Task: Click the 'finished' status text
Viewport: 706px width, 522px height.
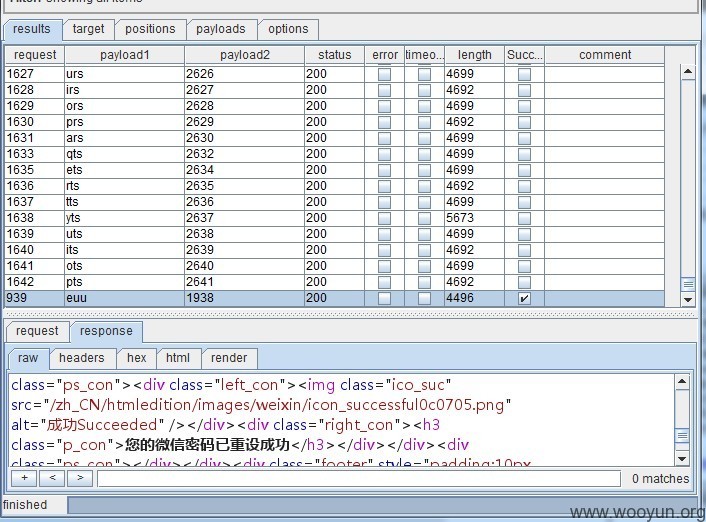Action: [x=25, y=505]
